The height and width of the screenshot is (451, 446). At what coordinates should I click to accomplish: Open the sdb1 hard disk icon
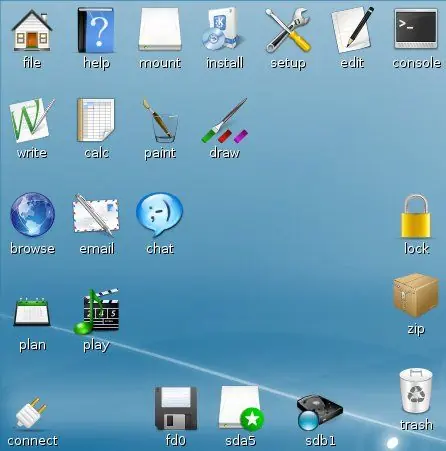point(319,413)
